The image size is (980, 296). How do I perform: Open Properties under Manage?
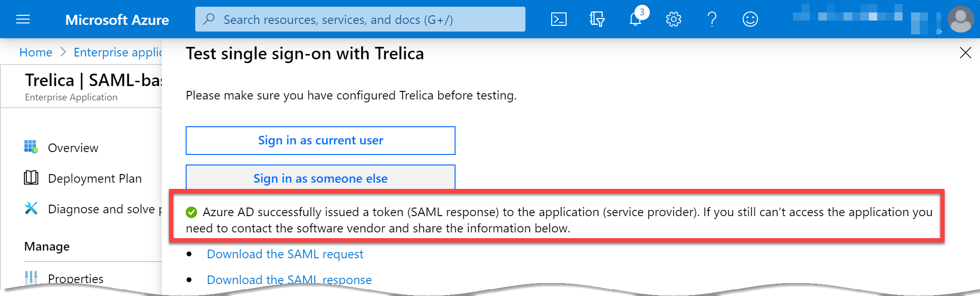[x=76, y=279]
